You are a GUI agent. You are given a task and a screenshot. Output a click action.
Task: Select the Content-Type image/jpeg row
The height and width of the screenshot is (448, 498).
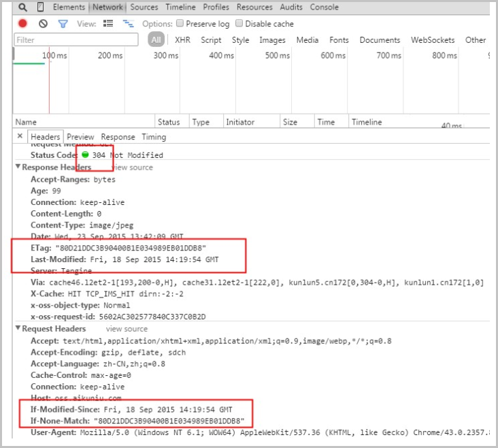tap(82, 225)
